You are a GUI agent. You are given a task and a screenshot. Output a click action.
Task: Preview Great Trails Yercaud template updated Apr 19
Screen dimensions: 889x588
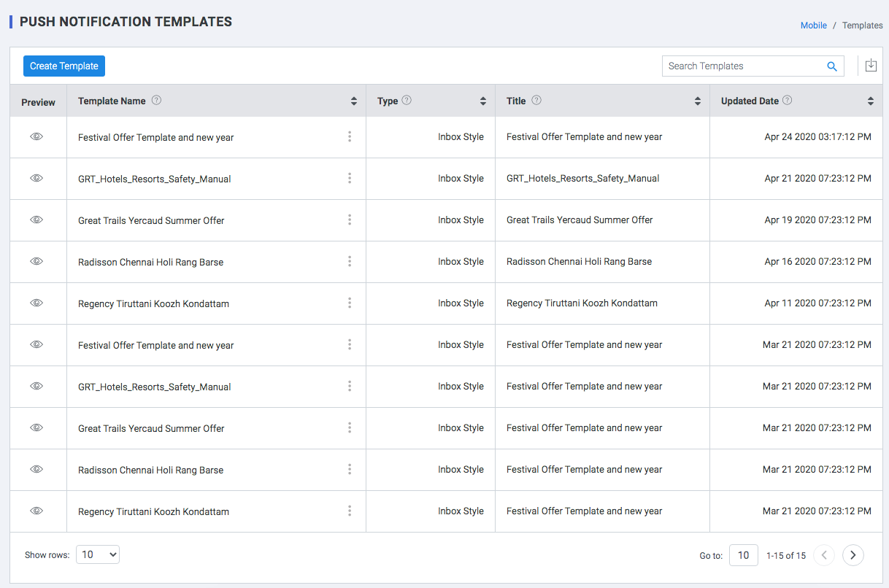click(36, 220)
